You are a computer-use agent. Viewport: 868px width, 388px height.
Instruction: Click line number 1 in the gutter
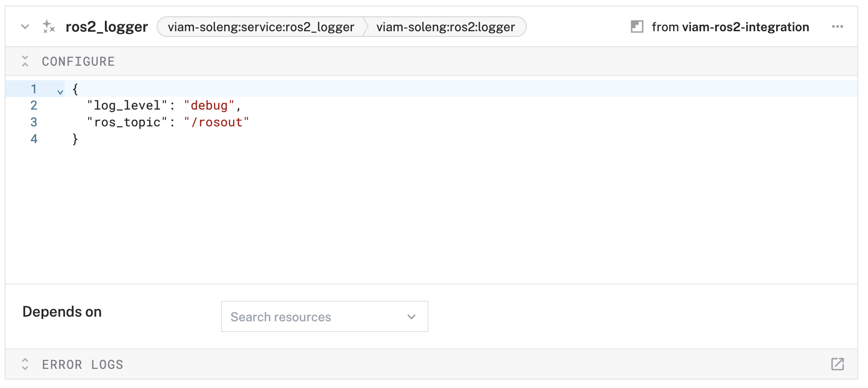[34, 89]
